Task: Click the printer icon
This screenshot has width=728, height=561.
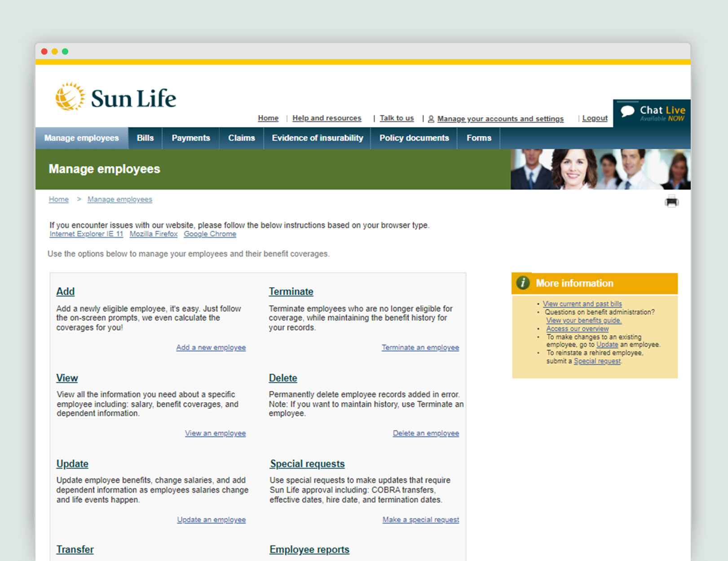Action: (671, 202)
